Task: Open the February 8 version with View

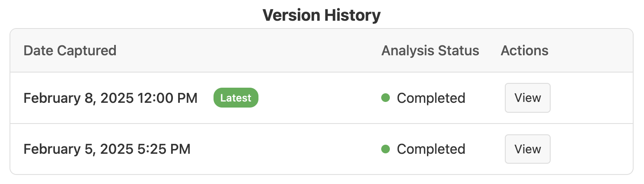Action: 527,98
